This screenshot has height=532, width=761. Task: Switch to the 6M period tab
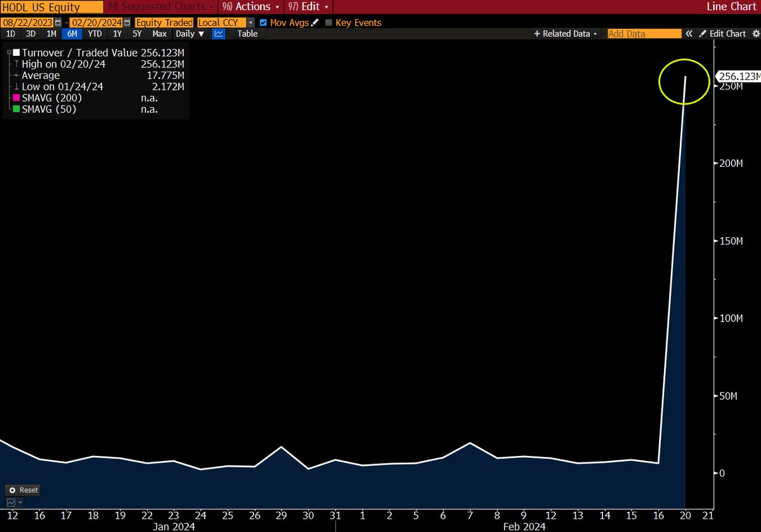71,34
